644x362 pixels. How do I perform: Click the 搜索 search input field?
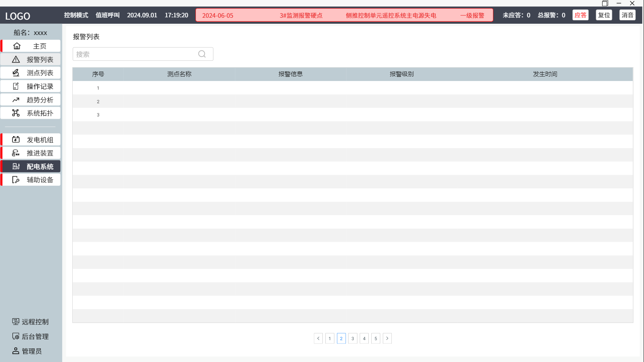(x=136, y=54)
